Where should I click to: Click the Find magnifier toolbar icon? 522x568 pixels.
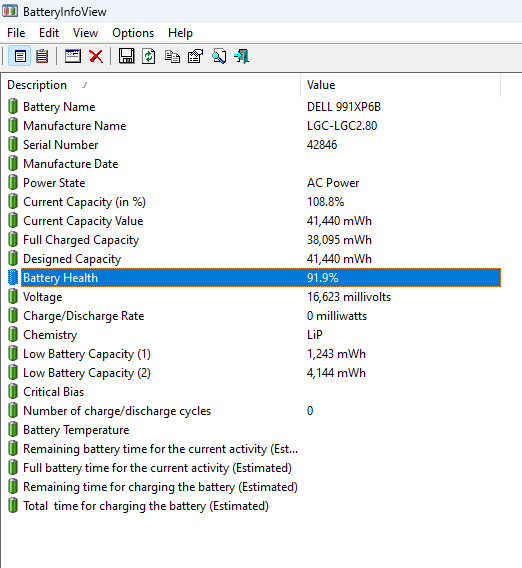click(x=219, y=57)
